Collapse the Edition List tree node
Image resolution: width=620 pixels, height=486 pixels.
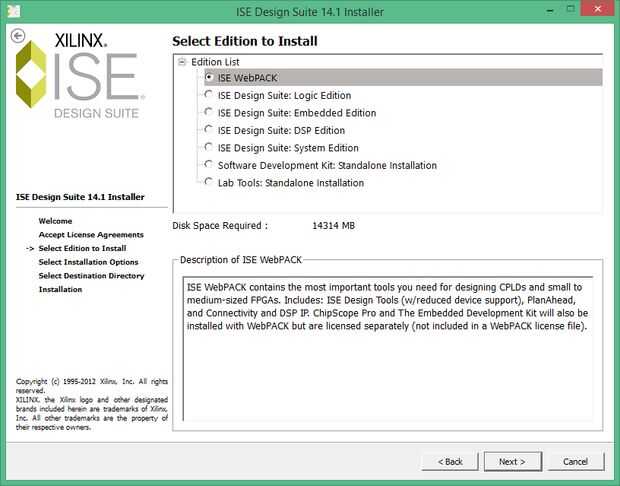pyautogui.click(x=182, y=62)
